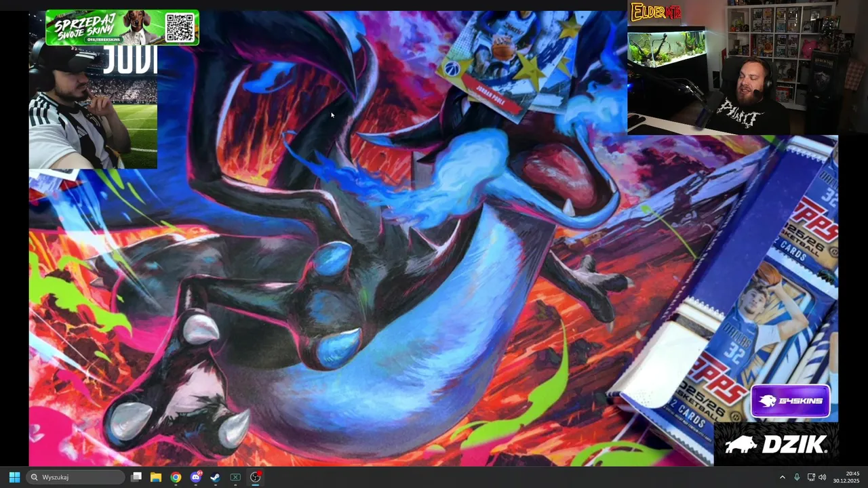868x488 pixels.
Task: Click the microphone tray icon
Action: pyautogui.click(x=797, y=477)
